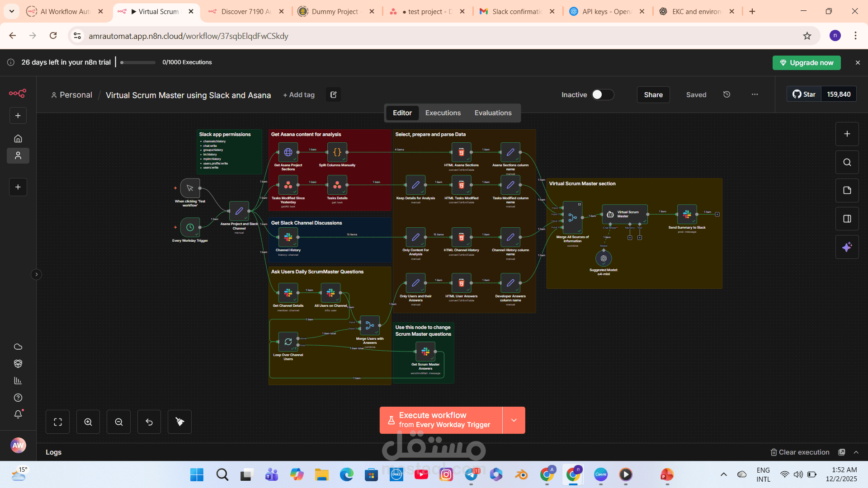Click Execute workflow from Every Workday Trigger

[441, 420]
